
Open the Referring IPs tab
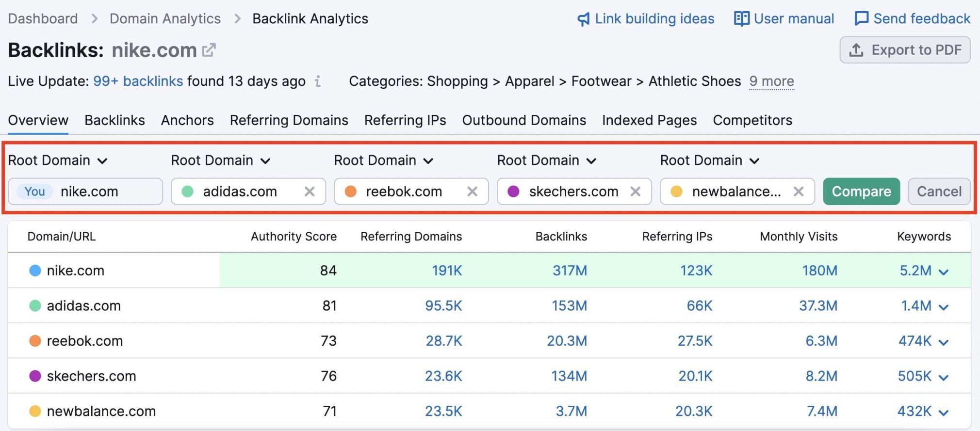(405, 120)
